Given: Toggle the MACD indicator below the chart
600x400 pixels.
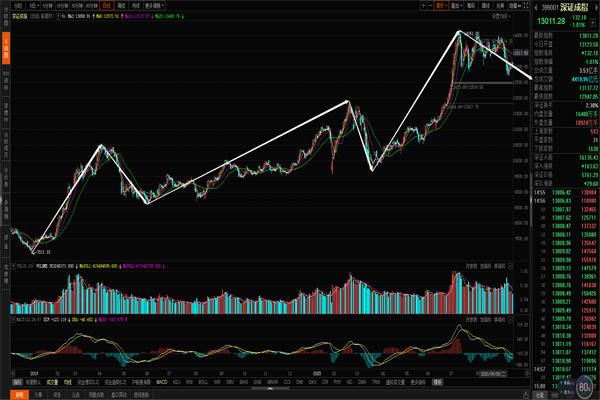Looking at the screenshot, I should pos(160,381).
